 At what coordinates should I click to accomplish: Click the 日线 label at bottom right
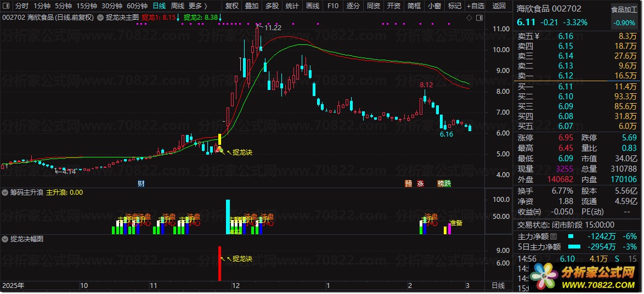(x=499, y=285)
